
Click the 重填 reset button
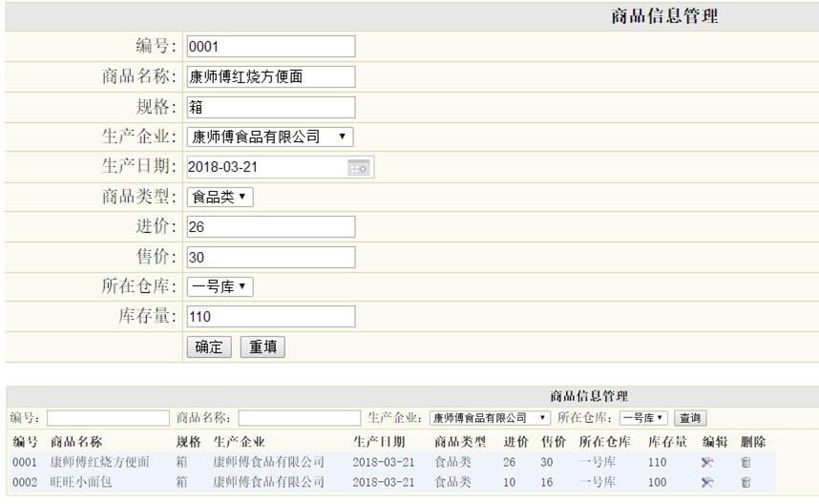click(262, 346)
